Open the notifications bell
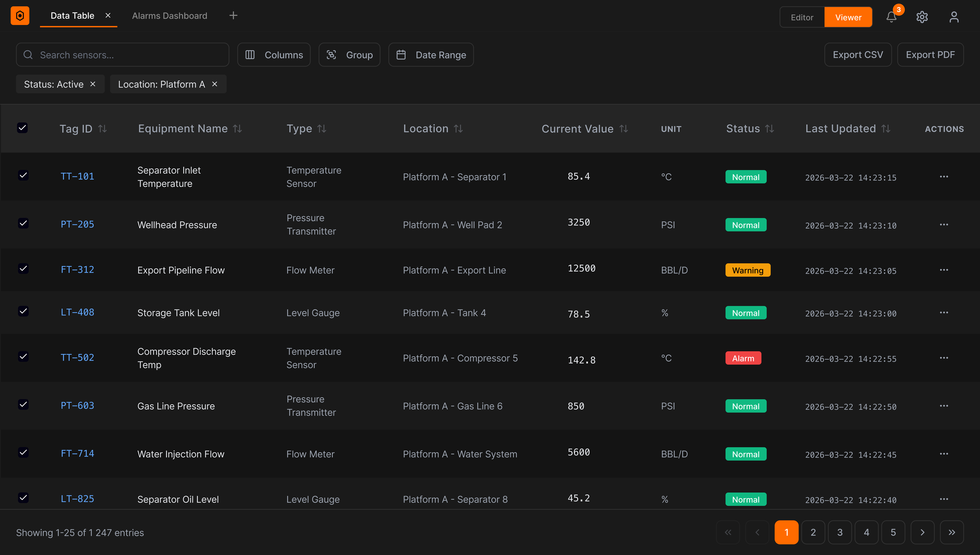 [x=891, y=17]
